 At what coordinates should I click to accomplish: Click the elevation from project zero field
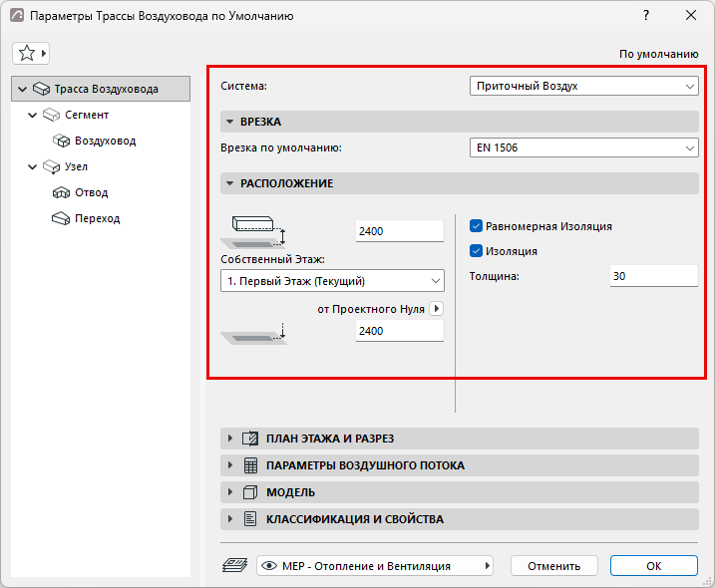click(400, 331)
